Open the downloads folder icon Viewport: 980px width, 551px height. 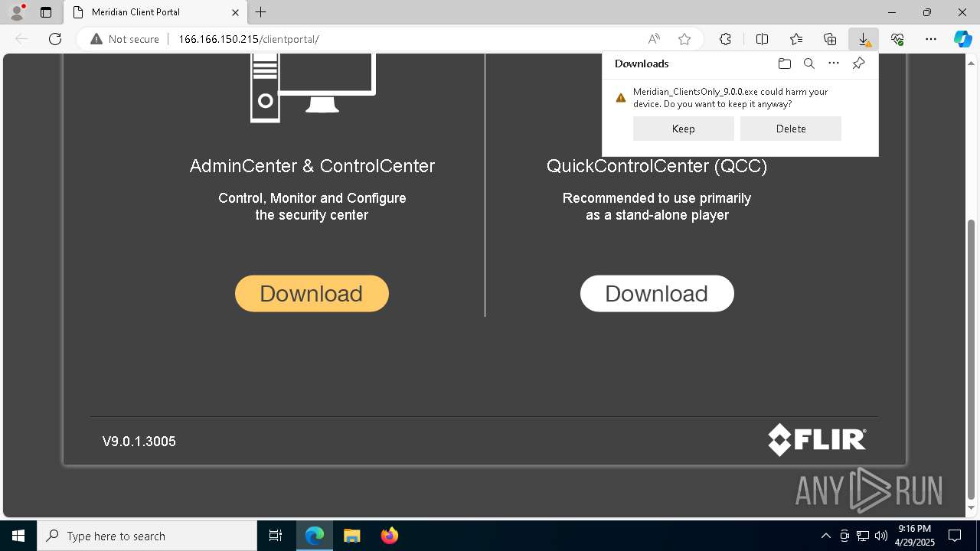784,64
